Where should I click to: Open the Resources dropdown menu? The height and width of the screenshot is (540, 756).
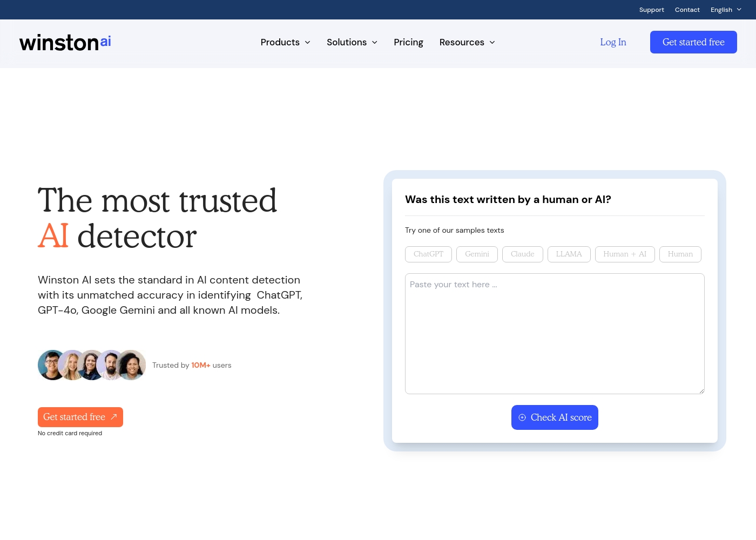click(467, 42)
